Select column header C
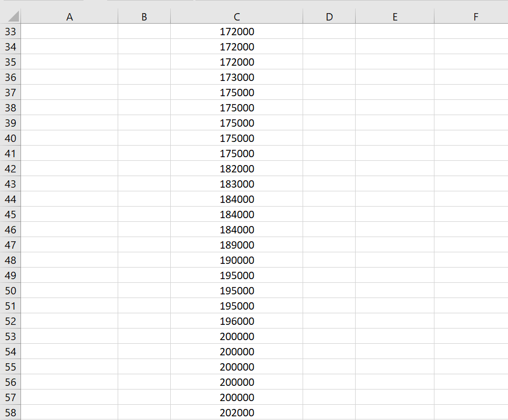 [236, 16]
